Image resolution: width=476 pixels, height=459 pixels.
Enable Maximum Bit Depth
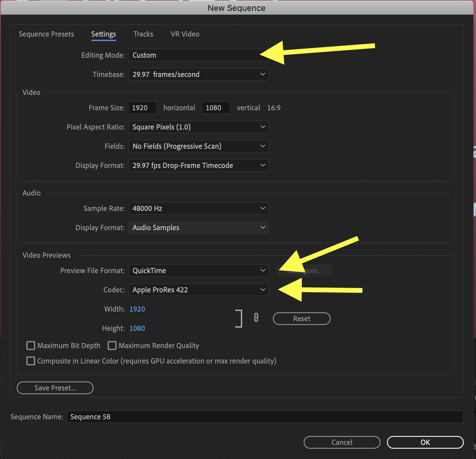coord(30,346)
